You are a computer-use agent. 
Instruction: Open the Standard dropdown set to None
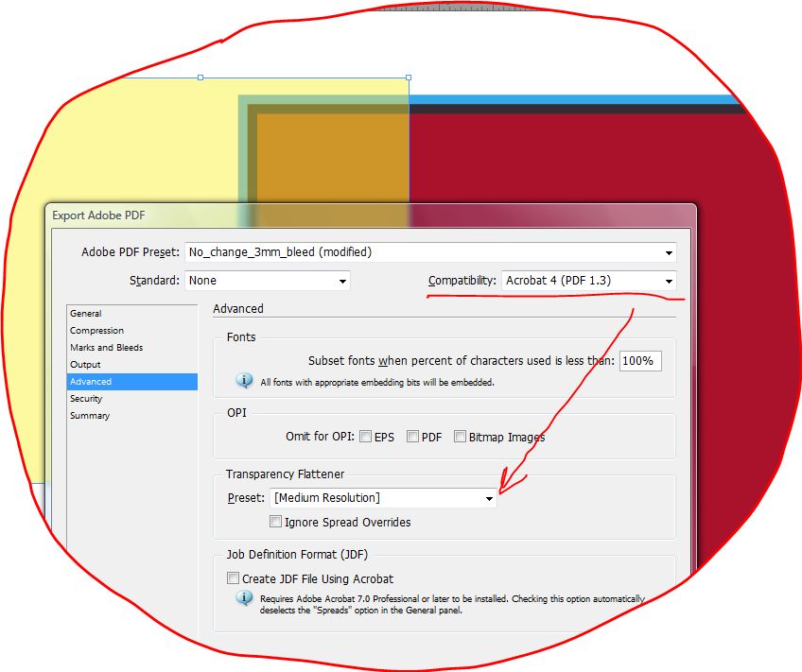(x=267, y=281)
